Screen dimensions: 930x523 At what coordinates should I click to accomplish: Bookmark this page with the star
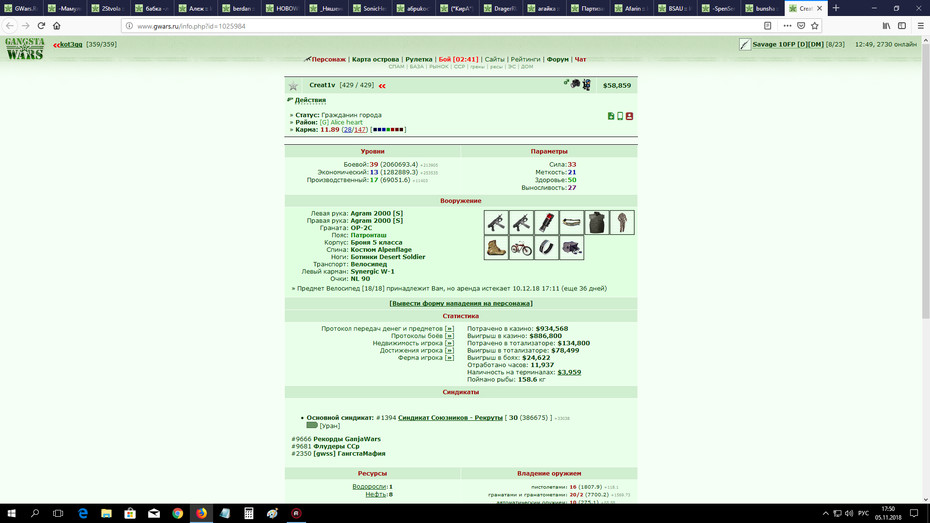coord(814,25)
